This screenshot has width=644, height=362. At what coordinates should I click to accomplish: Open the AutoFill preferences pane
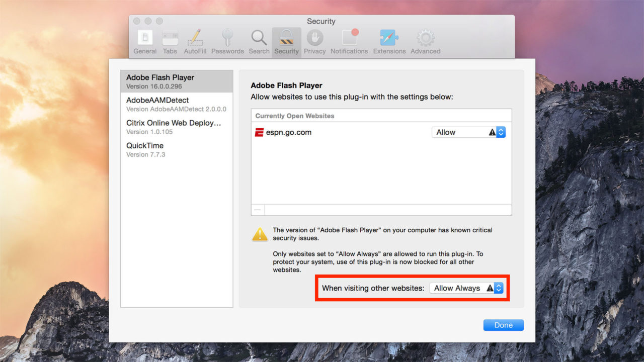[195, 42]
